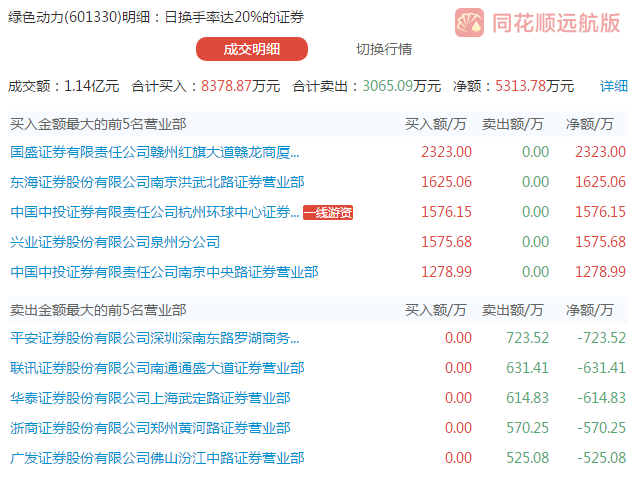The image size is (637, 480).
Task: Click net value -614.83 in 华泰证券 row
Action: pyautogui.click(x=602, y=398)
